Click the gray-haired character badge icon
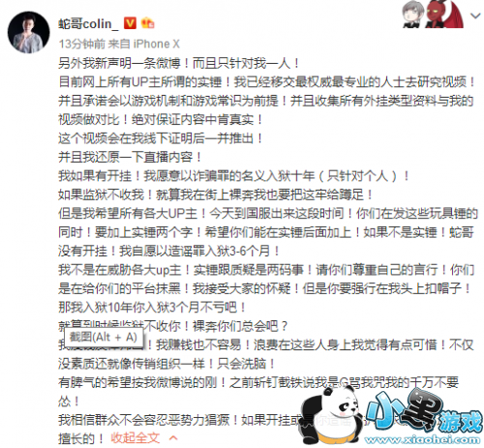The image size is (484, 448). (x=411, y=15)
